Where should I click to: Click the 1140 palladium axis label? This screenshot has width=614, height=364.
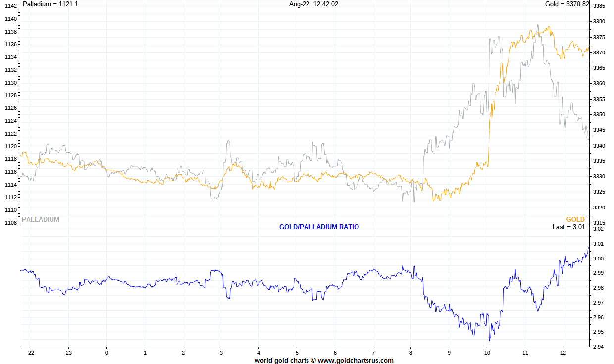coord(11,19)
